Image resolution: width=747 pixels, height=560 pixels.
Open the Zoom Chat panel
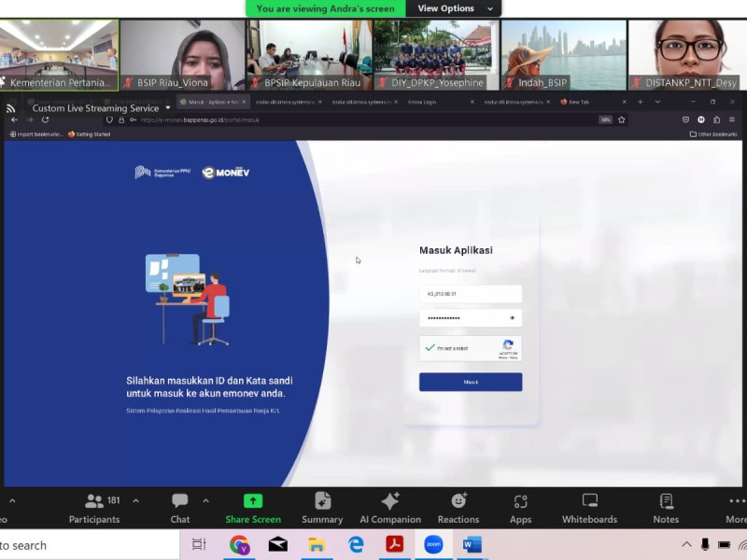click(x=180, y=508)
